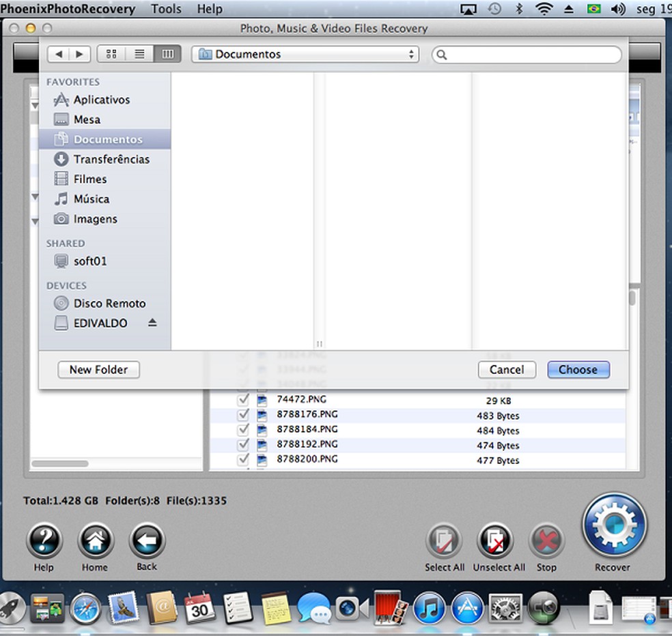The height and width of the screenshot is (636, 672).
Task: Click the file name 8788192.PNG
Action: 307,444
